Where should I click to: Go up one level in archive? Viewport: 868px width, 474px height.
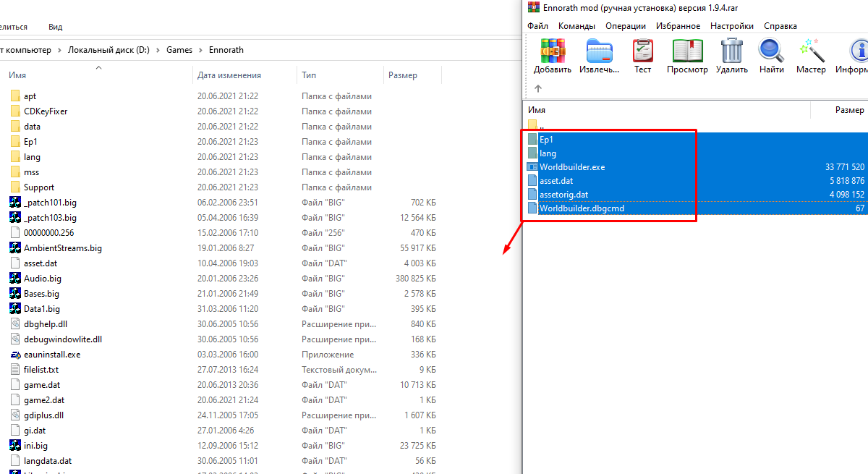[x=537, y=88]
